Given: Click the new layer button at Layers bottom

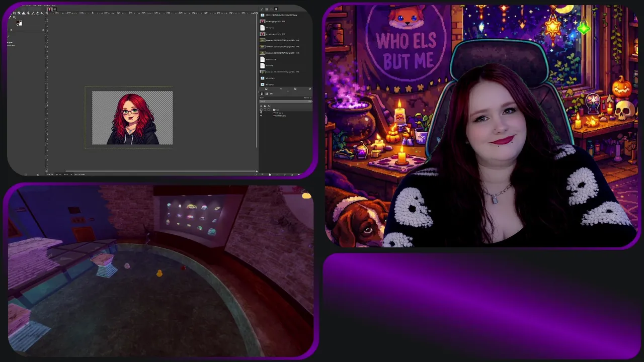Looking at the screenshot, I should pos(262,174).
